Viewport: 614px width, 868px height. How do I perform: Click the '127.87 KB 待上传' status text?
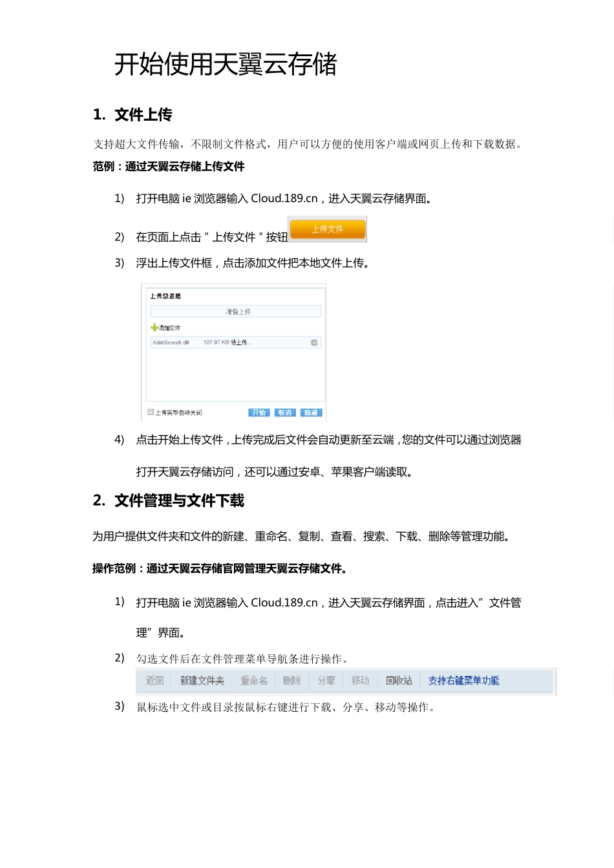[x=226, y=342]
